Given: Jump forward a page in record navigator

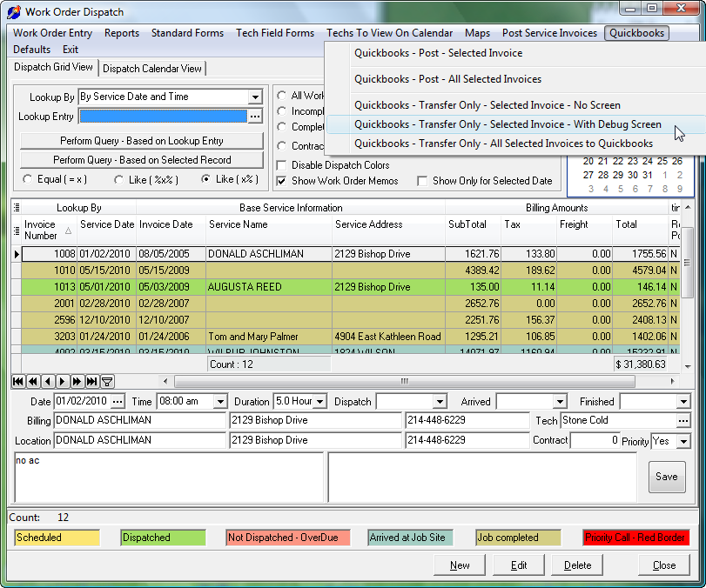Looking at the screenshot, I should pos(77,382).
